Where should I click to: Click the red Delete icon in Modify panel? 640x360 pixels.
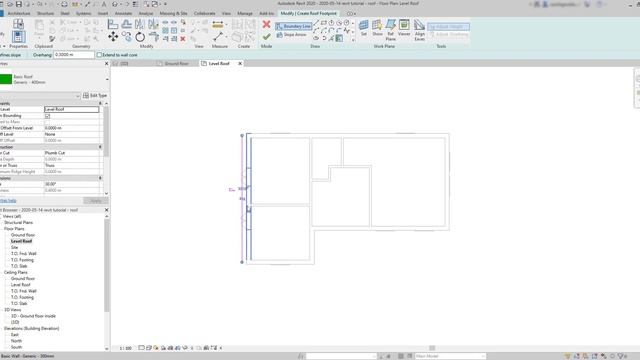point(183,39)
